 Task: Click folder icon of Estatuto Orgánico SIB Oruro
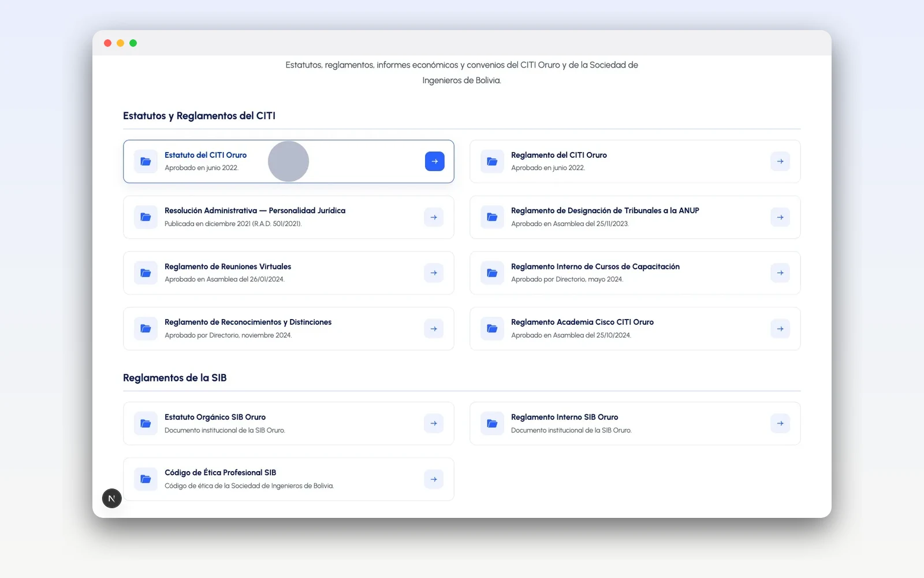pos(146,424)
